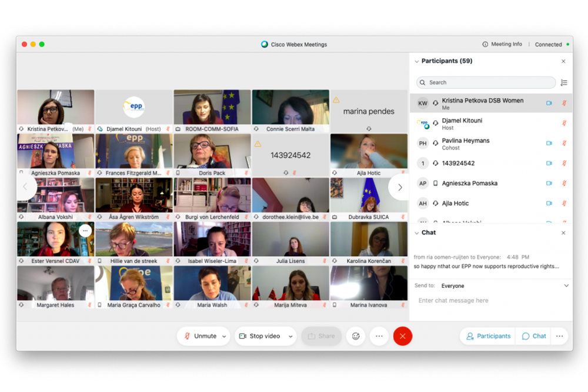Click the reactions smiley icon
This screenshot has height=392, width=588.
coord(356,336)
